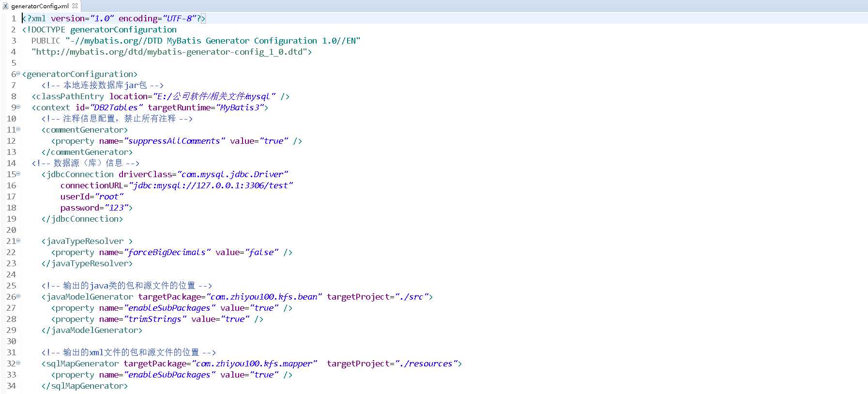Click the targetRuntime value "MyBatis3"

pos(240,107)
